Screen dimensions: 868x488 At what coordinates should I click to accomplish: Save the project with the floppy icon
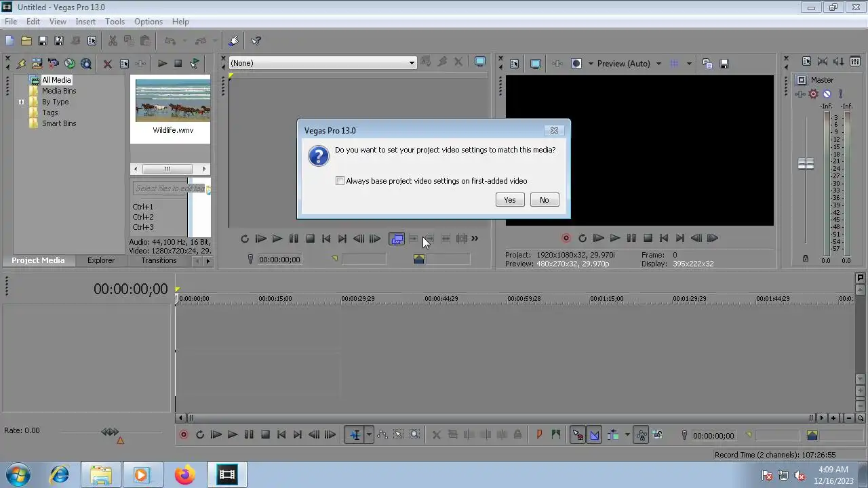point(42,41)
